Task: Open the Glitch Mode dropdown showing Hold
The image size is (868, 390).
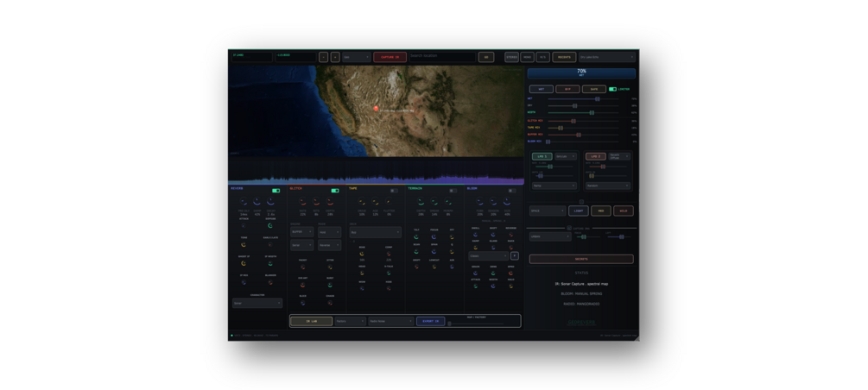Action: [x=329, y=232]
